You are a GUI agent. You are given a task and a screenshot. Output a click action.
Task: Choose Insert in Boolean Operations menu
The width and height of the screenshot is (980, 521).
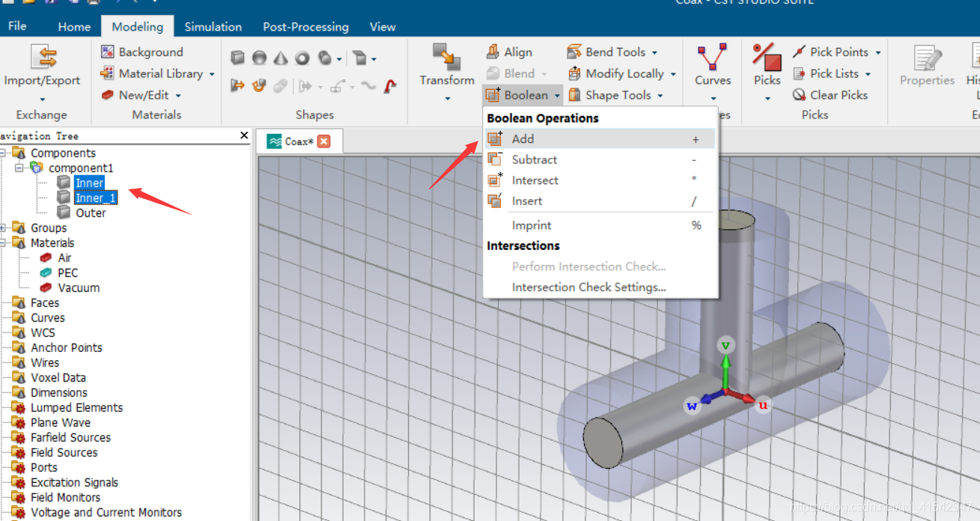[600, 201]
